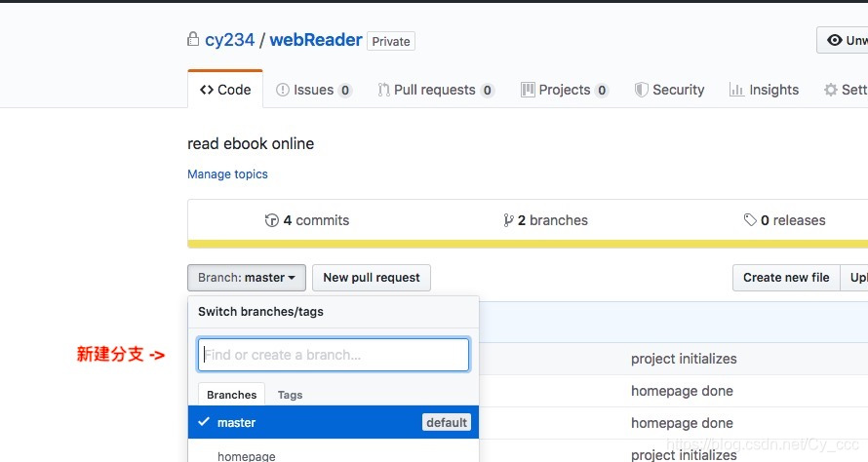Click the Issues exclamation circle icon

pos(282,90)
